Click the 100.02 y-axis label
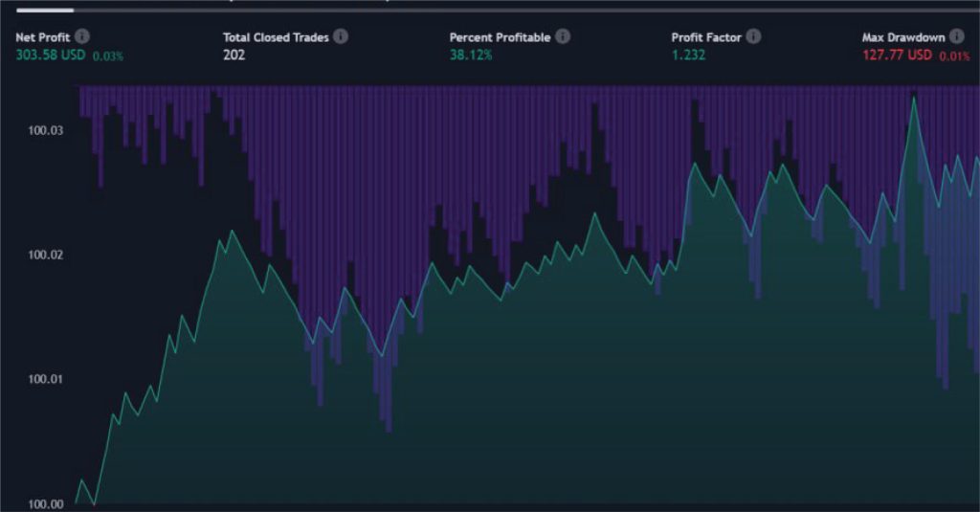Image resolution: width=980 pixels, height=512 pixels. 45,256
